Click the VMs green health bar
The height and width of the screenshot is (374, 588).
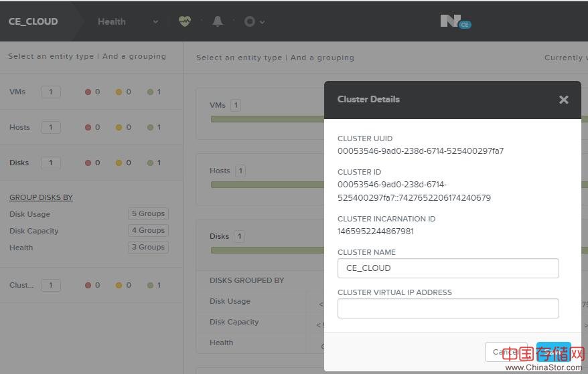(x=267, y=119)
